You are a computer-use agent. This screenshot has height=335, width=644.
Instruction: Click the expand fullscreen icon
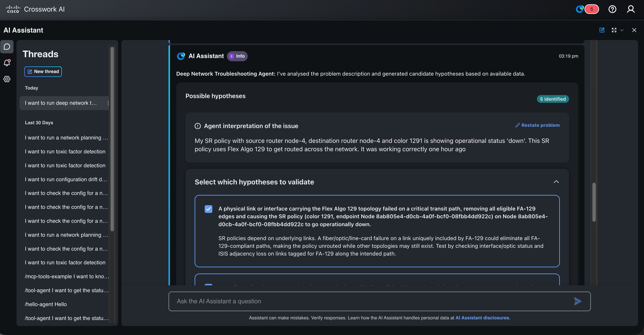[614, 30]
